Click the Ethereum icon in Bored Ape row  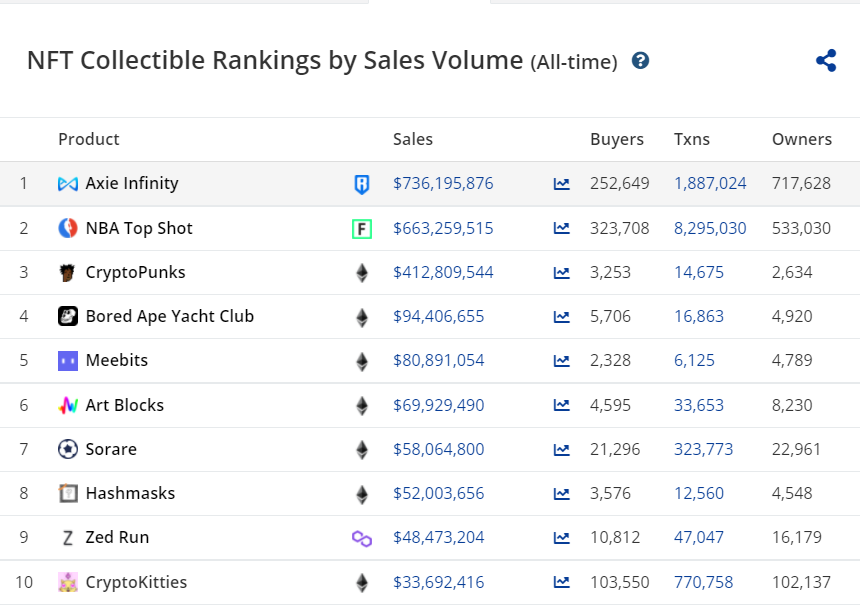[362, 317]
